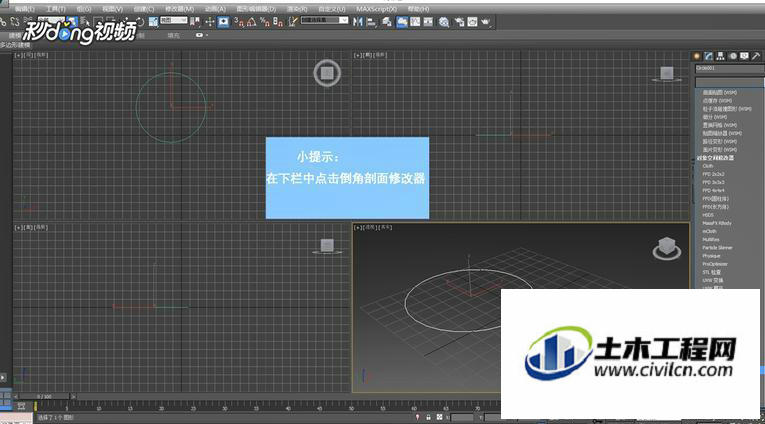Open the MAXScript(X) menu
The height and width of the screenshot is (424, 765).
point(376,9)
